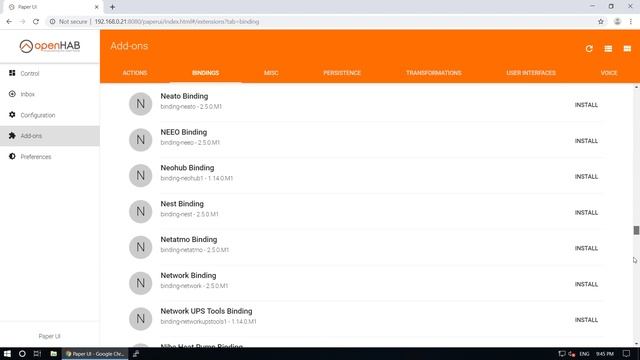Select Paper UI Chrome taskbar button
Viewport: 640px width, 360px height.
pos(95,354)
